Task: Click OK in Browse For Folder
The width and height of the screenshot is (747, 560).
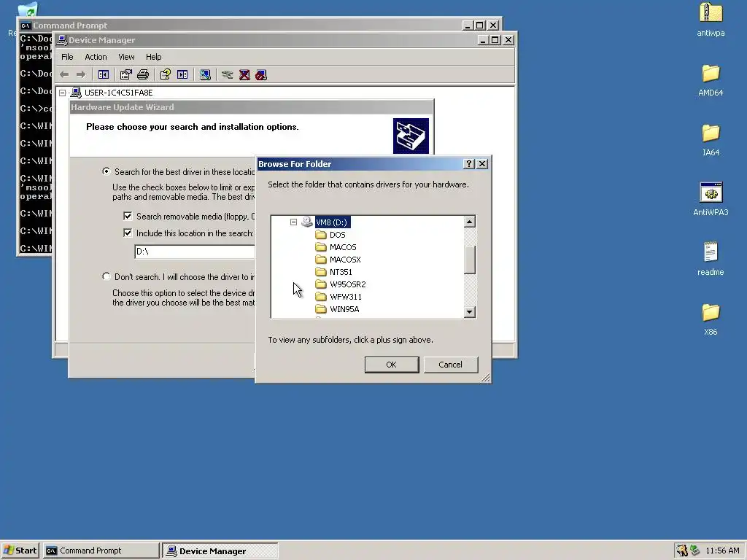Action: click(392, 365)
